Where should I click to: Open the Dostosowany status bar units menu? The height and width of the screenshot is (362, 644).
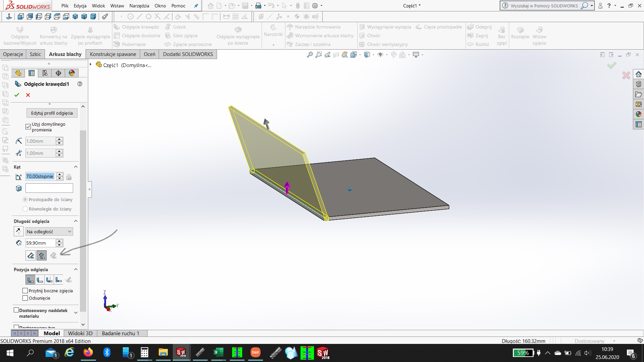[595, 341]
